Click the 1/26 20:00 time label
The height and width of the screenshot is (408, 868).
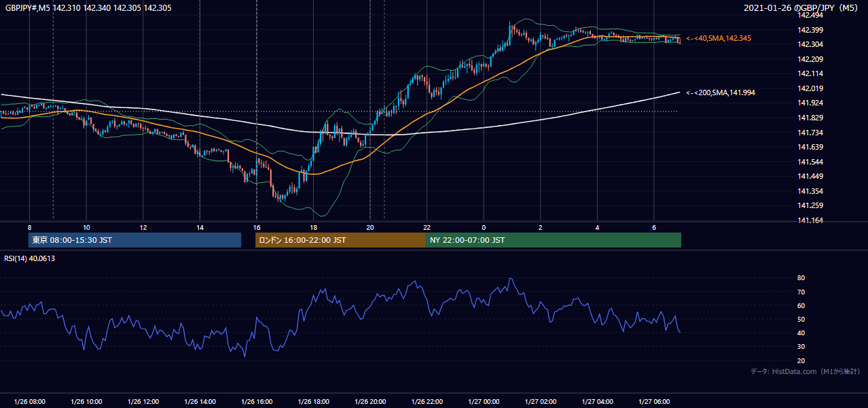370,402
